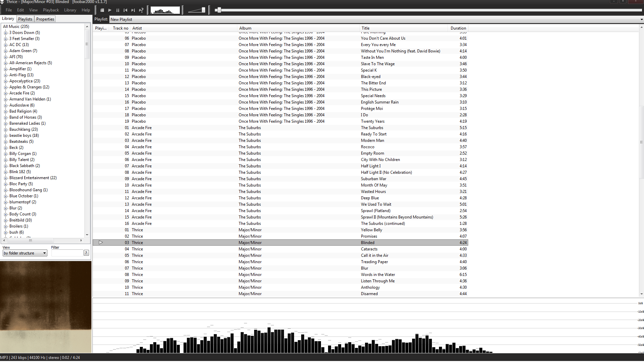Select Blink 182 (5) in library tree

[x=20, y=172]
